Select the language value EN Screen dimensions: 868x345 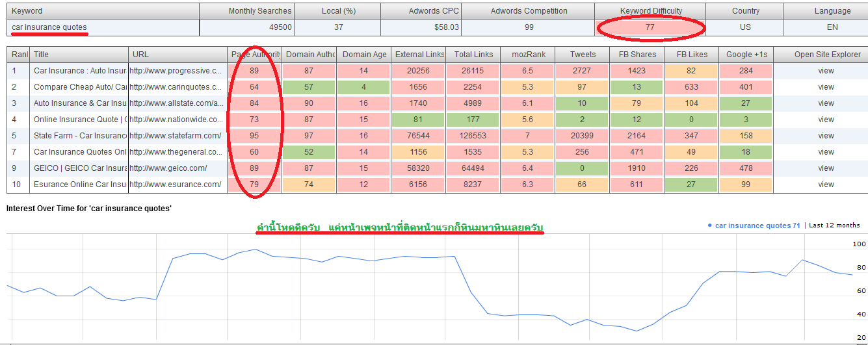pos(825,27)
